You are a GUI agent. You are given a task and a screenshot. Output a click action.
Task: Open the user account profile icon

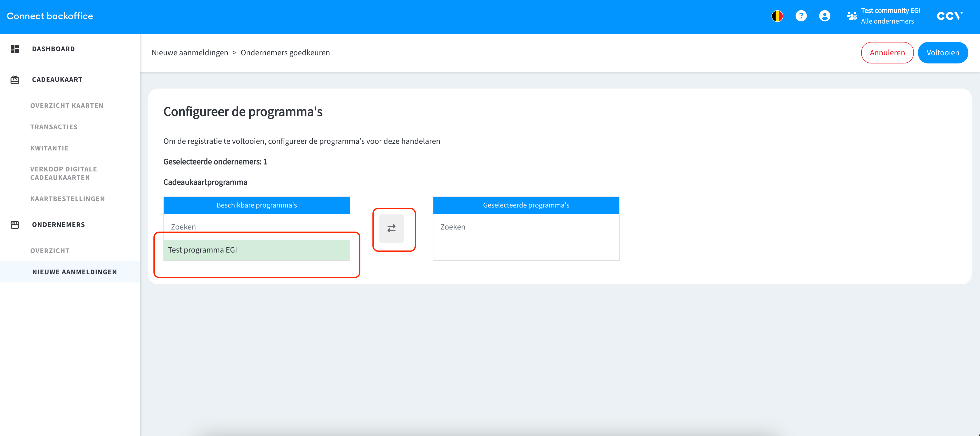(x=825, y=16)
